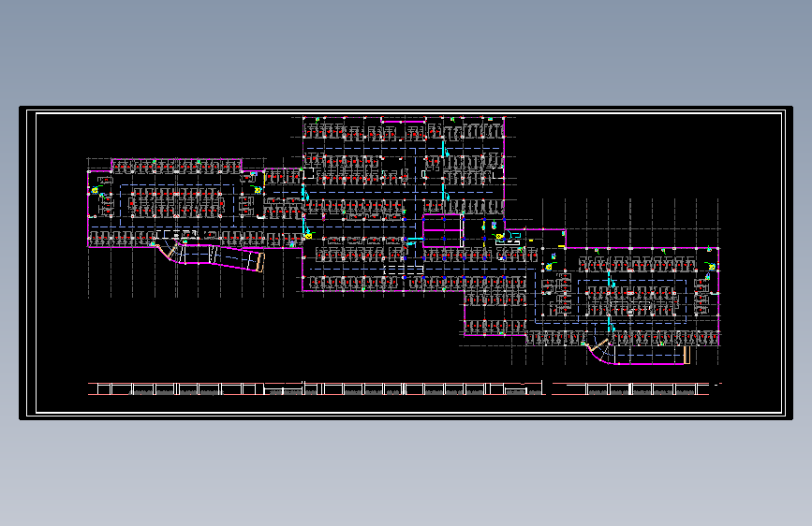
Task: Click the long elevation strip below the floor plan
Action: pyautogui.click(x=405, y=388)
